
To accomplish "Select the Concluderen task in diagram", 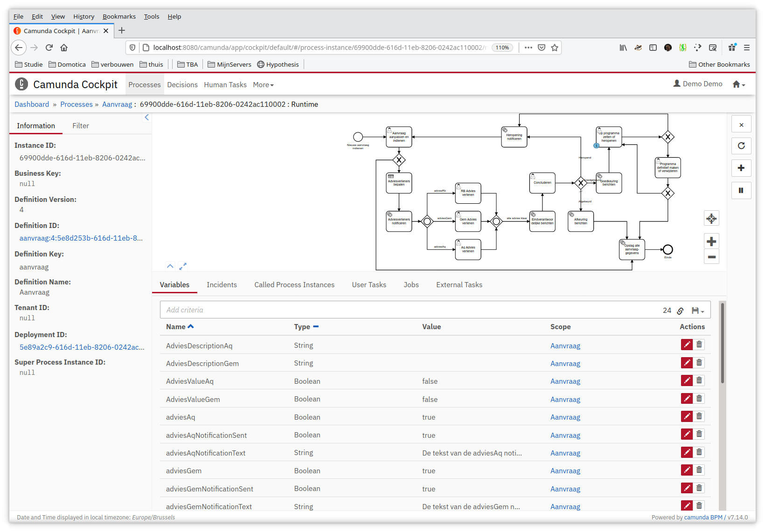I will coord(542,183).
